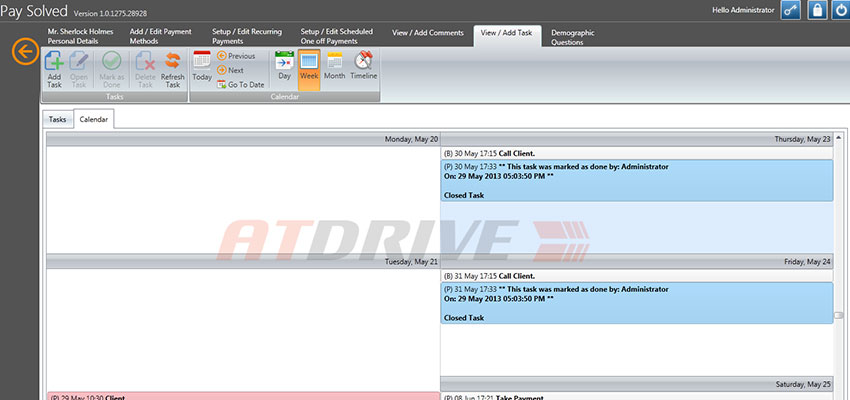
Task: Go to Next calendar period
Action: point(230,70)
